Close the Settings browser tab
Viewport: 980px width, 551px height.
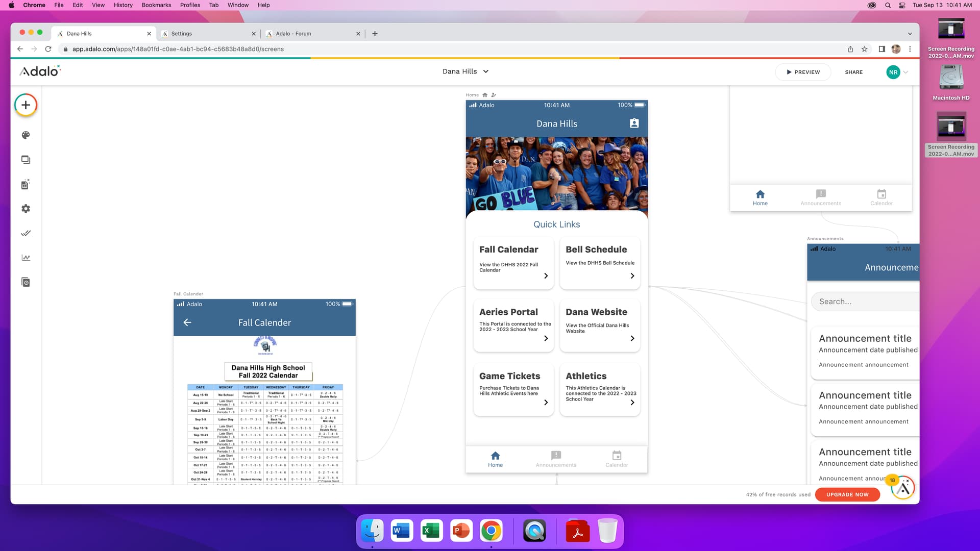pyautogui.click(x=254, y=34)
